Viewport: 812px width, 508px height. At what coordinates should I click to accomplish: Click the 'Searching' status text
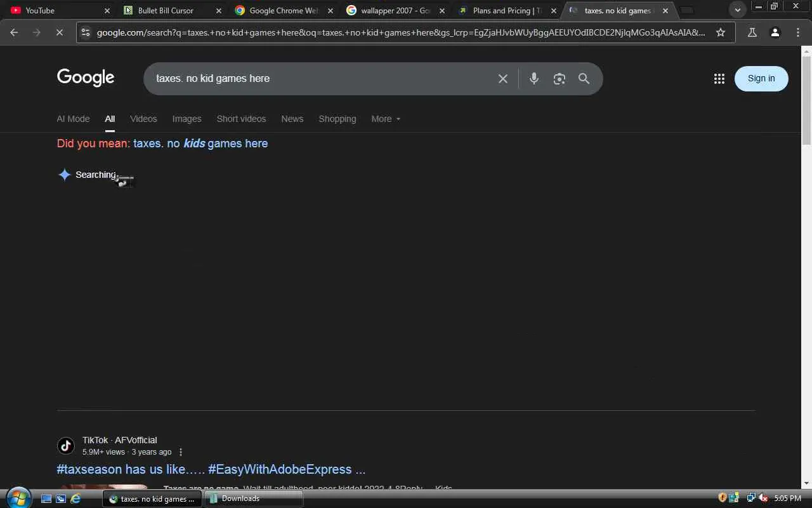coord(96,175)
